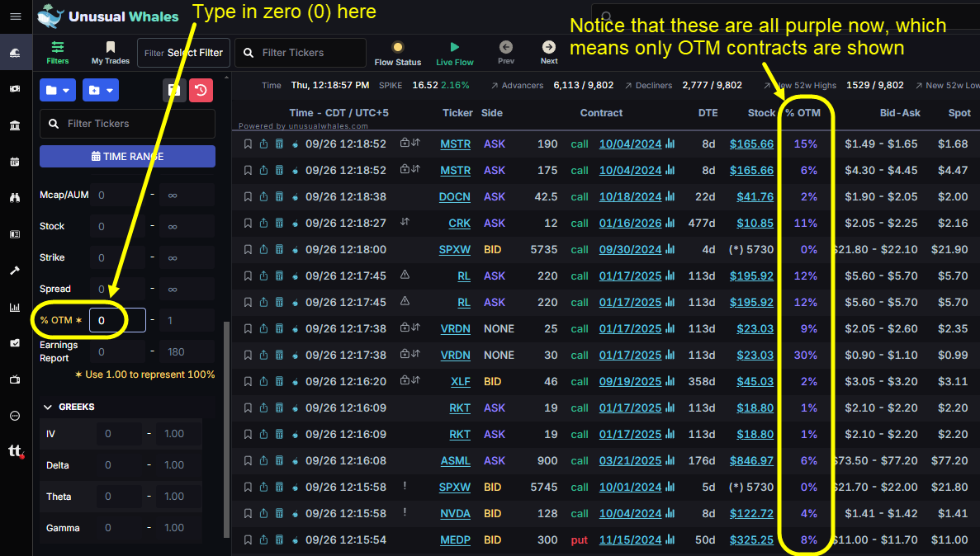Open the newspaper icon in the sidebar
The height and width of the screenshot is (556, 980).
pos(15,234)
